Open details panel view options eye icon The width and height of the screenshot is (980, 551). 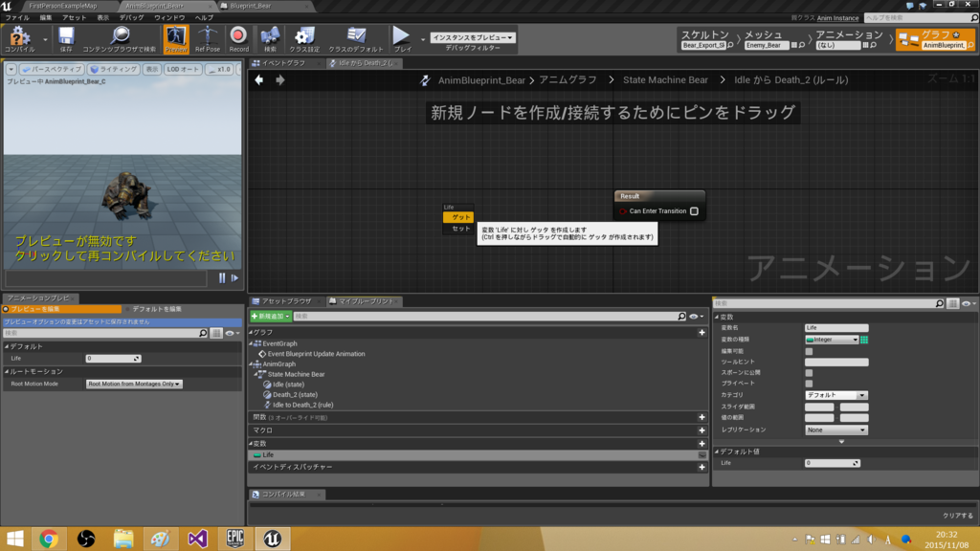click(969, 303)
